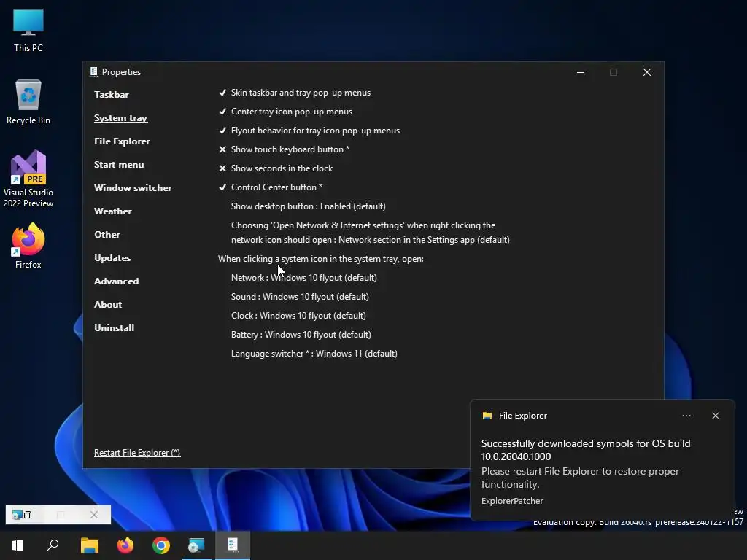
Task: Close the small minimized window
Action: coord(94,515)
